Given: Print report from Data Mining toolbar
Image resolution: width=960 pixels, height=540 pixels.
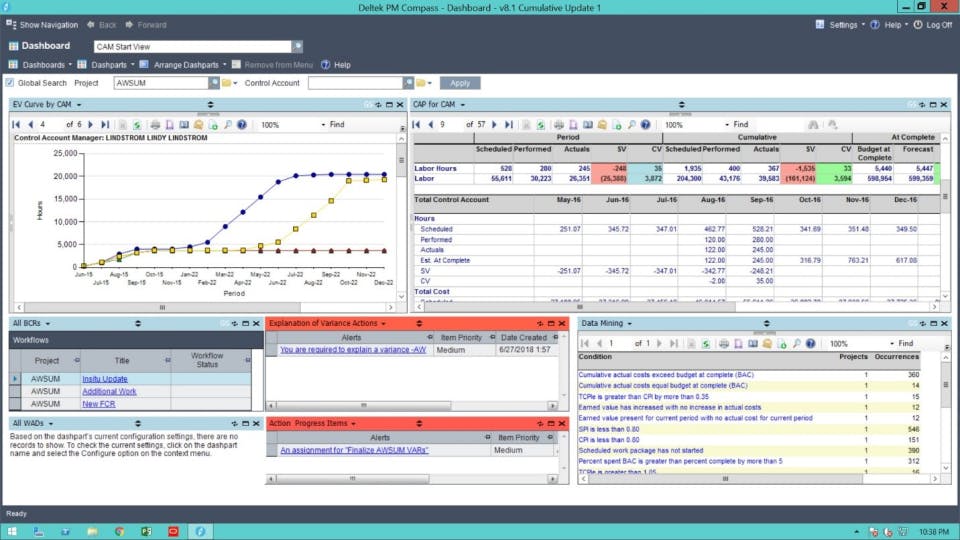Looking at the screenshot, I should coord(724,343).
